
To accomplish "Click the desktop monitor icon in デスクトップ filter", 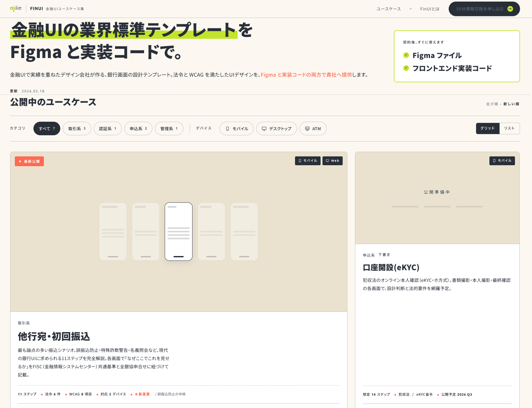I will [264, 129].
